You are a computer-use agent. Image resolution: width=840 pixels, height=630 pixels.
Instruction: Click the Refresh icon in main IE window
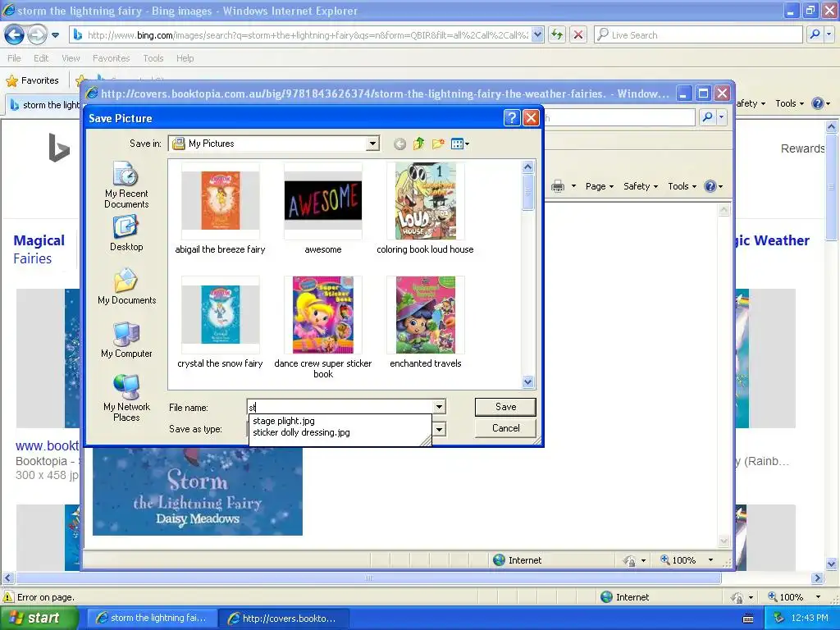pos(557,35)
